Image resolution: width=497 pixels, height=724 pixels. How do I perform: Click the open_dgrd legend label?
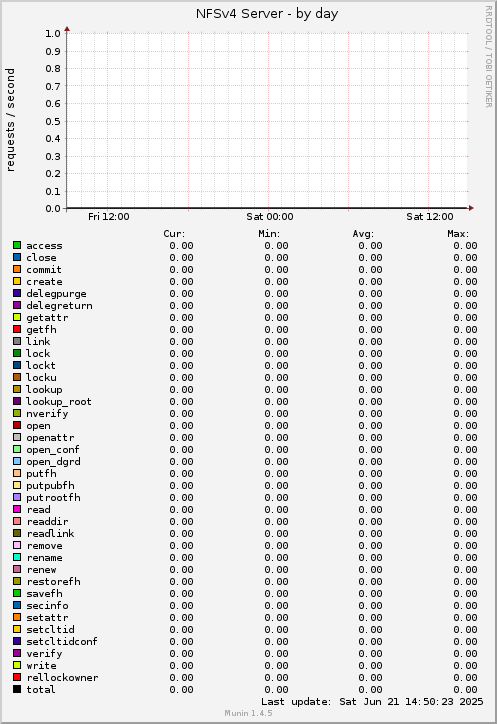[x=54, y=462]
